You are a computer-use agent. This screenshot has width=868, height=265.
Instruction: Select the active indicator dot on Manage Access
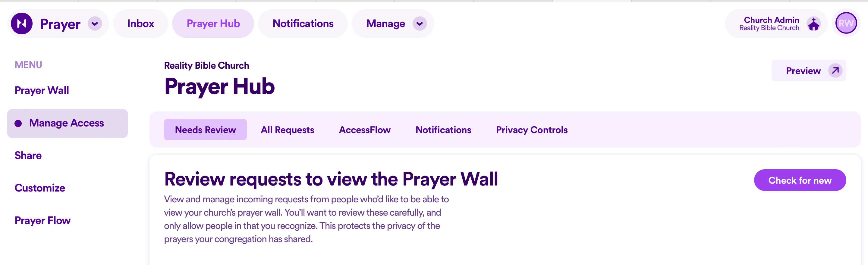(17, 123)
